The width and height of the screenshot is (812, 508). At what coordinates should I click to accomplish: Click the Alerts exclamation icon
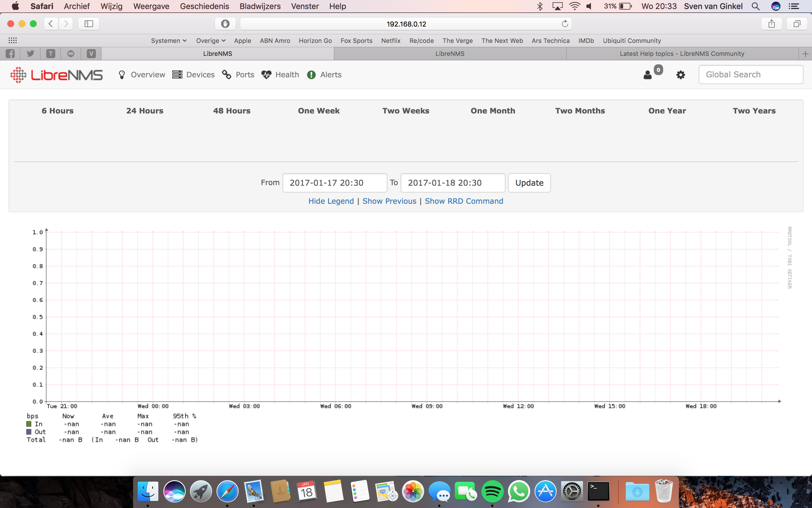point(311,75)
